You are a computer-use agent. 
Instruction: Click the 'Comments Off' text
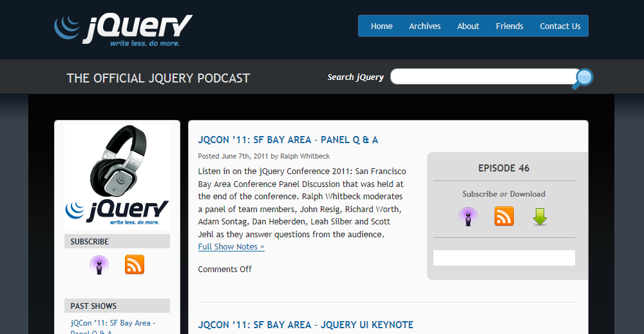(x=225, y=270)
